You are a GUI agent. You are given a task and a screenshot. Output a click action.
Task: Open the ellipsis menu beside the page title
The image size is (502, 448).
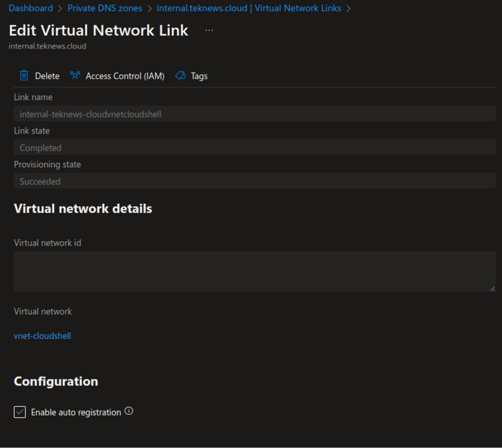209,29
